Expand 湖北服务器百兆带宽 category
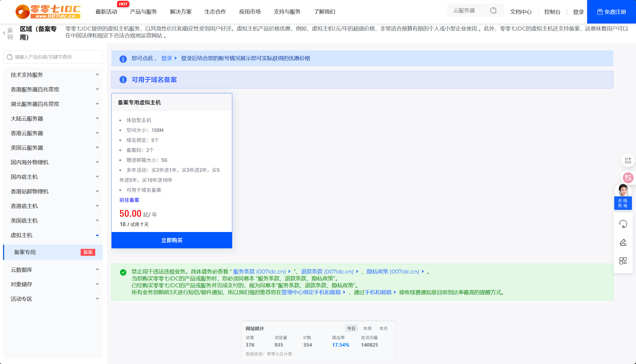The width and height of the screenshot is (636, 364). click(x=53, y=104)
